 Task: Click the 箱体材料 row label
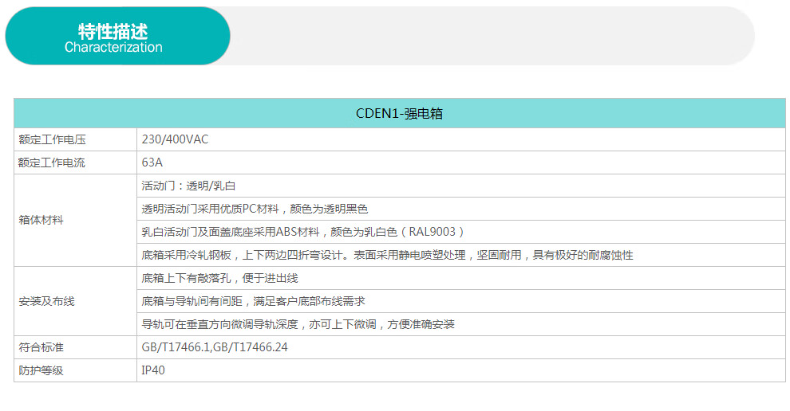coord(40,219)
